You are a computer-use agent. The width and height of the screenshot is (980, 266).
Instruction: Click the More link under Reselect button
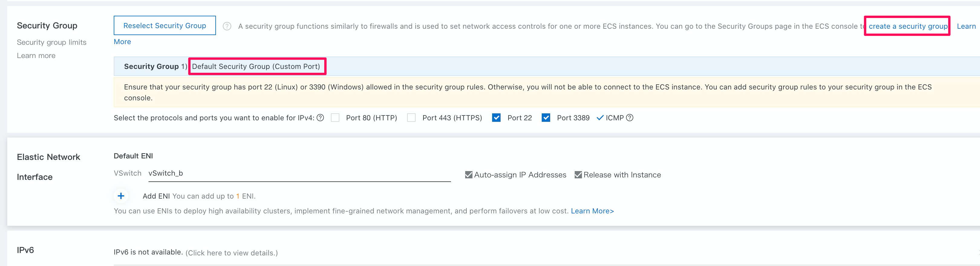[122, 42]
